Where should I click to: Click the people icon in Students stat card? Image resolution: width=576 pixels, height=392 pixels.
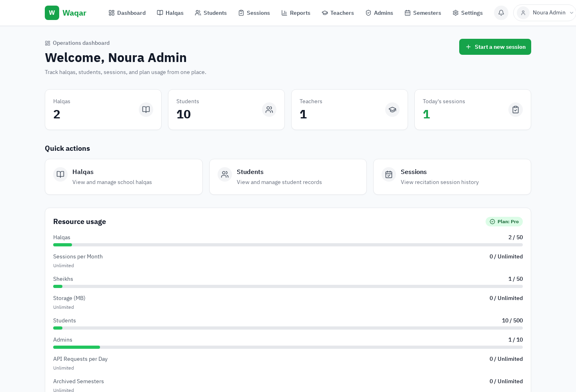coord(269,110)
